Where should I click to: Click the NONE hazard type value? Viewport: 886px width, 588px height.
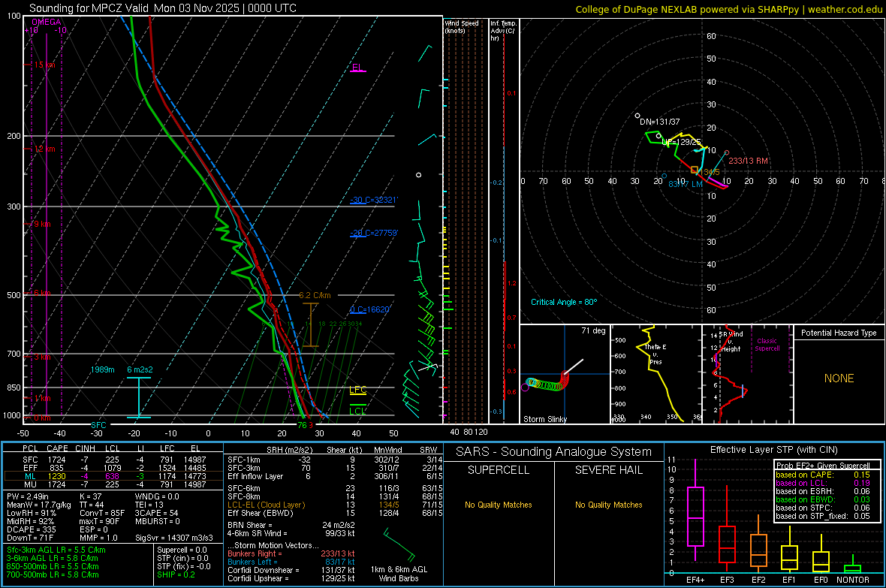point(839,378)
